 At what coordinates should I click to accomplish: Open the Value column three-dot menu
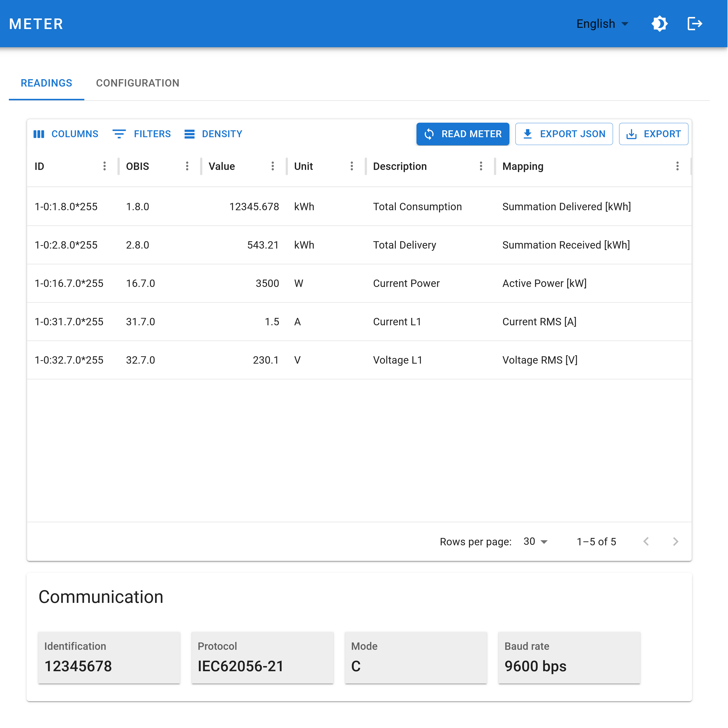click(272, 166)
